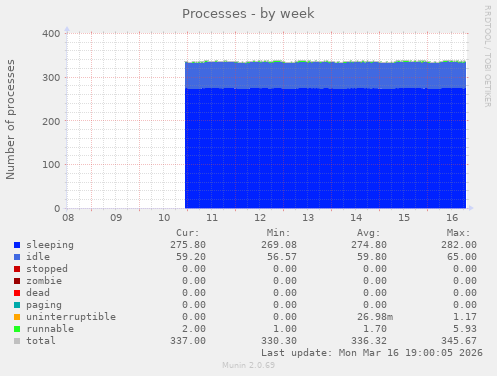Click the x-axis day label 11
The height and width of the screenshot is (376, 497).
(x=212, y=218)
